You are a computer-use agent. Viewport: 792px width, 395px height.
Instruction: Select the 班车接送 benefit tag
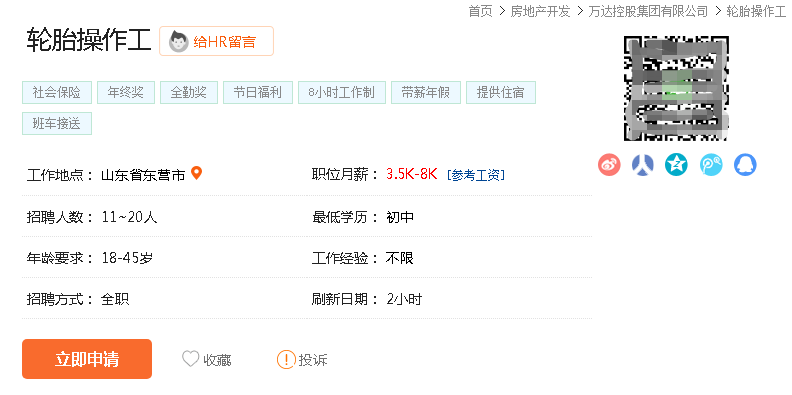pyautogui.click(x=57, y=123)
